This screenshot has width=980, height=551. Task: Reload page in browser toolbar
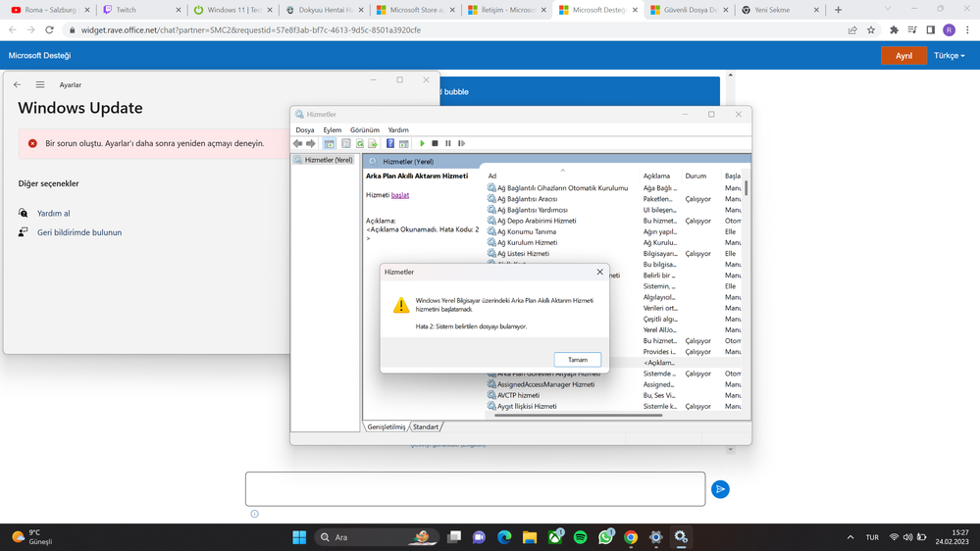click(x=49, y=30)
